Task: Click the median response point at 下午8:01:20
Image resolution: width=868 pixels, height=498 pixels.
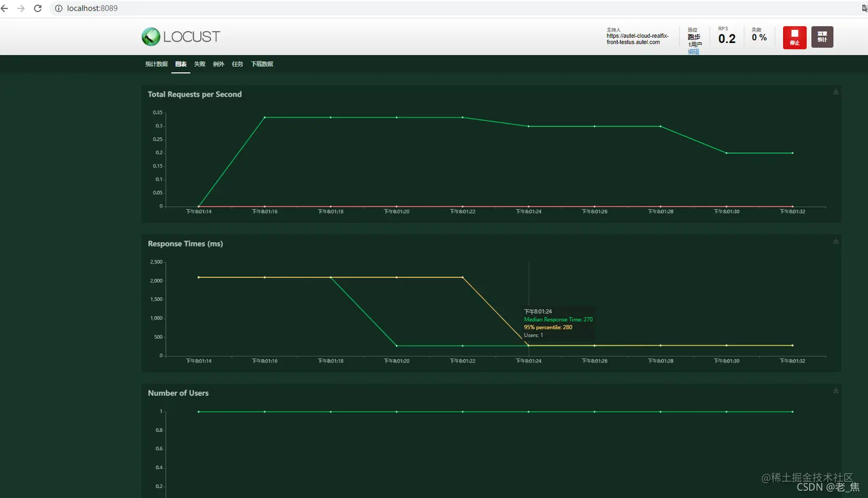Action: click(x=397, y=346)
